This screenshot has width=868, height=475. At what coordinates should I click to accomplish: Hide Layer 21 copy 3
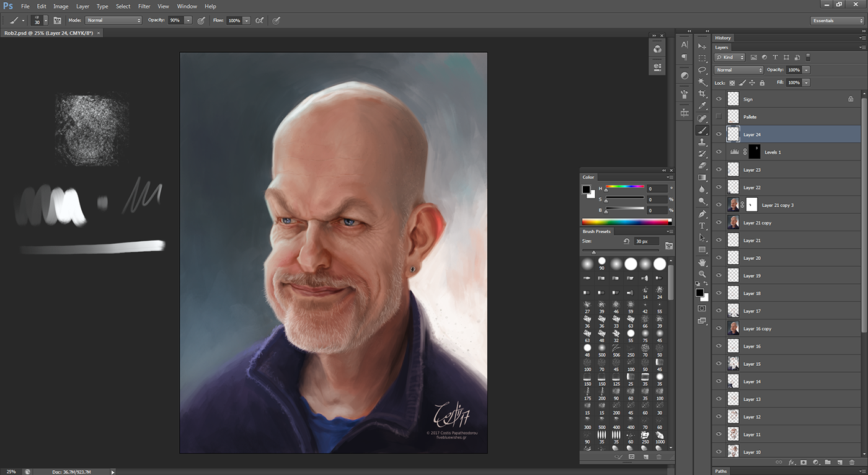pyautogui.click(x=719, y=205)
